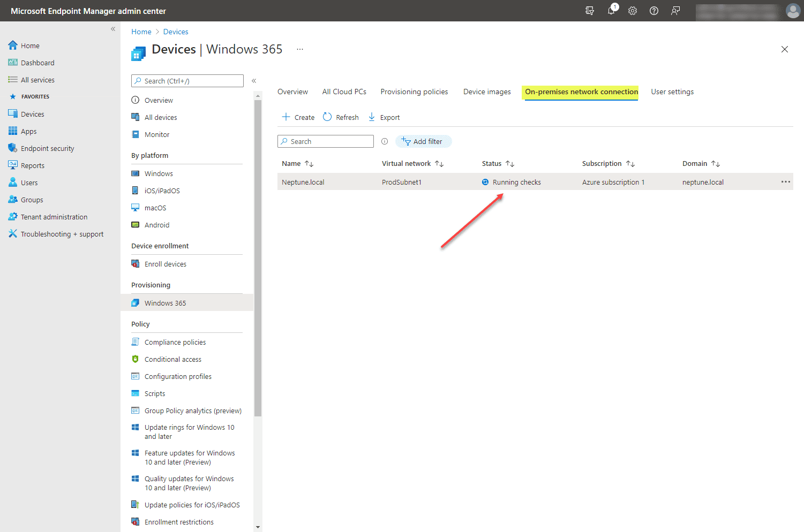Click the submenu vertical scrollbar
804x532 pixels.
tap(258, 258)
